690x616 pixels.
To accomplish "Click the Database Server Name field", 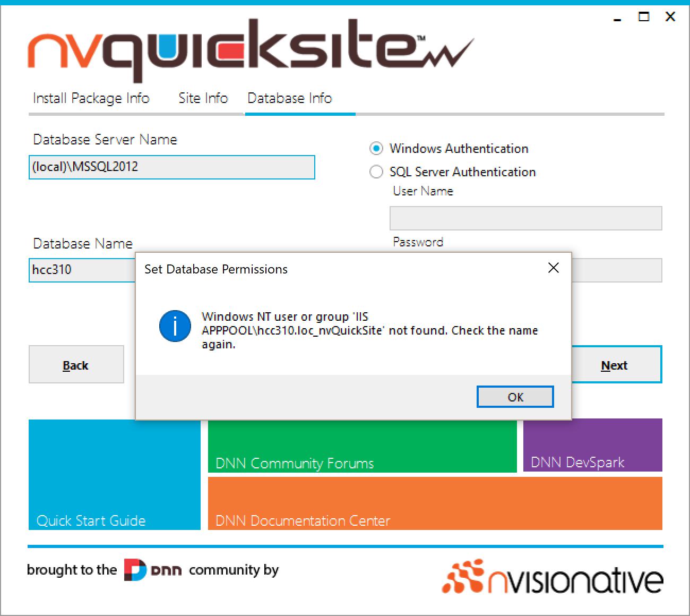I will pos(171,167).
